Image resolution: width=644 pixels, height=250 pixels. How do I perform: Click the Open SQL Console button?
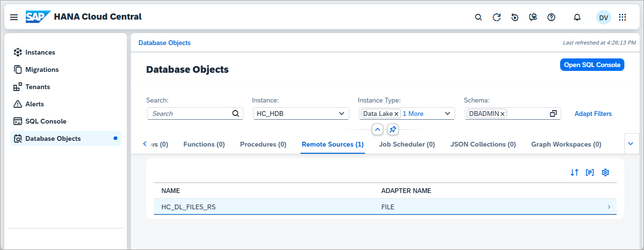click(x=592, y=65)
